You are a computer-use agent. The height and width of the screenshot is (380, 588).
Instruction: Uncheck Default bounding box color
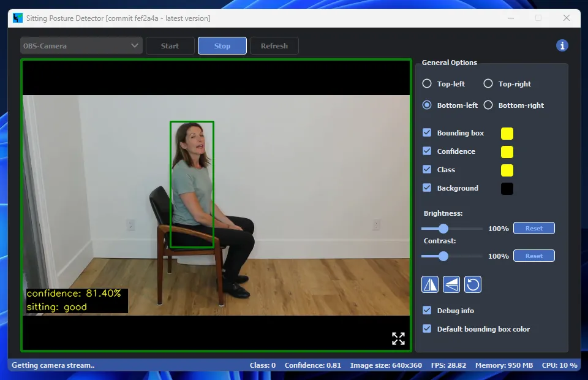point(427,329)
